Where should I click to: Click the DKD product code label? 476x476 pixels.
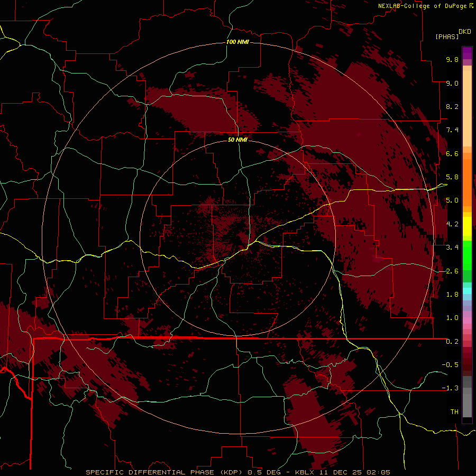coord(465,32)
